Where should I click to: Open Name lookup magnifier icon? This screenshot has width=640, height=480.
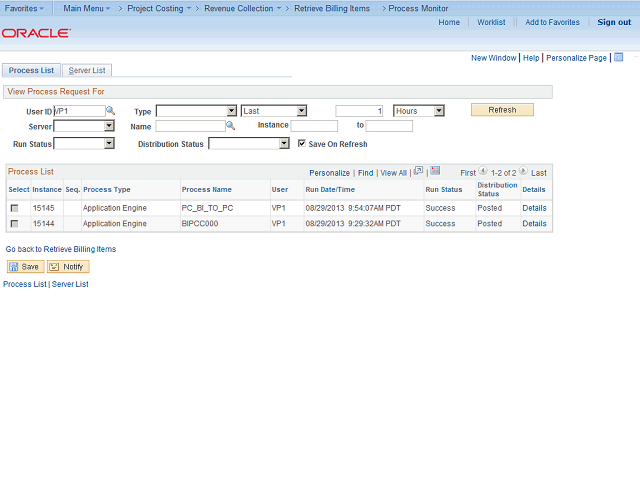pyautogui.click(x=231, y=126)
